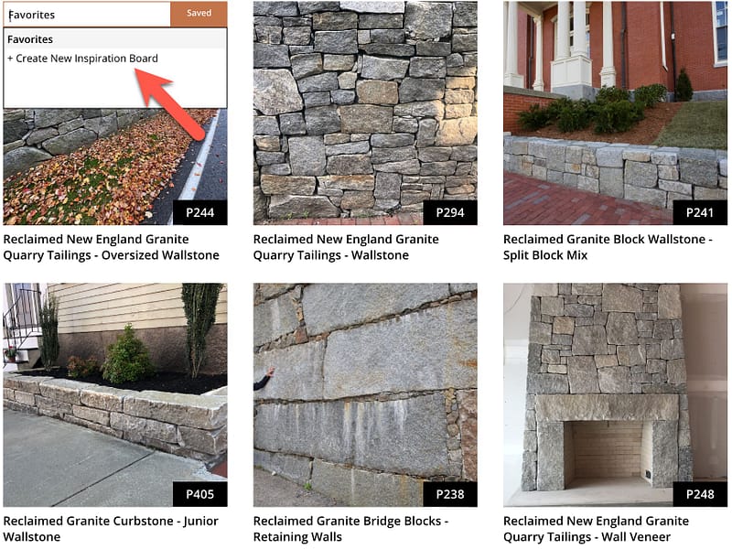
Task: Click the Favorites board name input field
Action: (x=87, y=15)
